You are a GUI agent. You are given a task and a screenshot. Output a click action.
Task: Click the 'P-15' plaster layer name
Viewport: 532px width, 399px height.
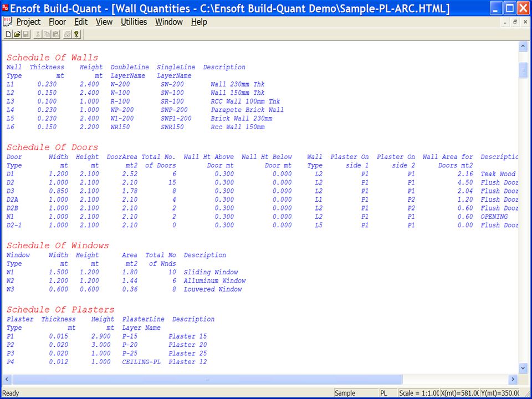130,336
